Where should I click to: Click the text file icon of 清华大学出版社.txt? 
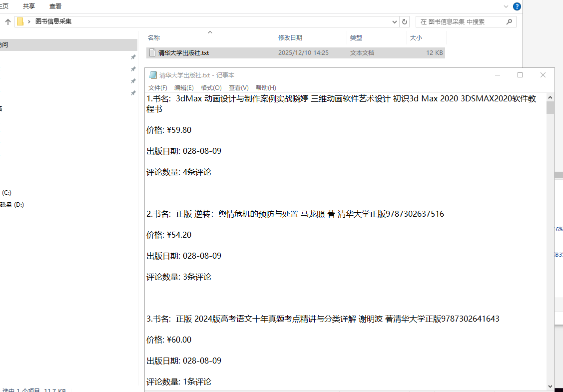(x=152, y=53)
